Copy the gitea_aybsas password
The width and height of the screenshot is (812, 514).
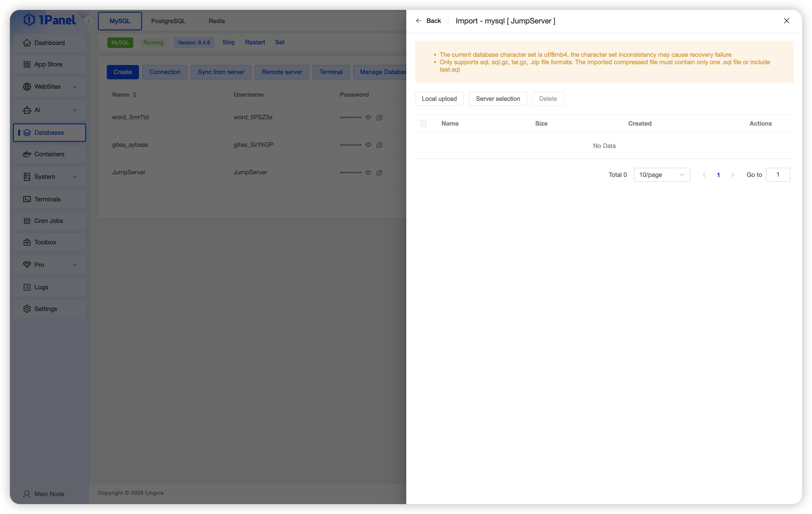379,145
